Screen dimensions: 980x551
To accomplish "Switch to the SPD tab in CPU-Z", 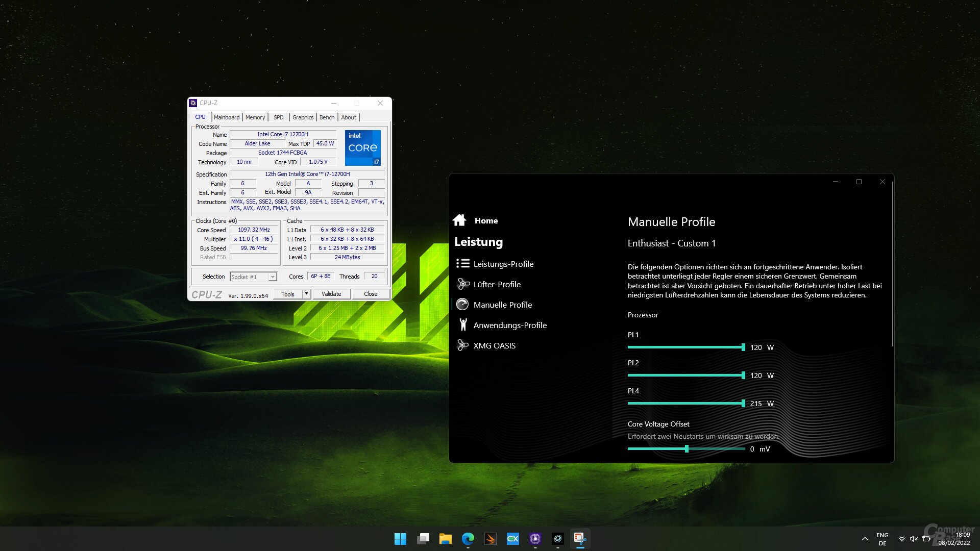I will click(278, 117).
